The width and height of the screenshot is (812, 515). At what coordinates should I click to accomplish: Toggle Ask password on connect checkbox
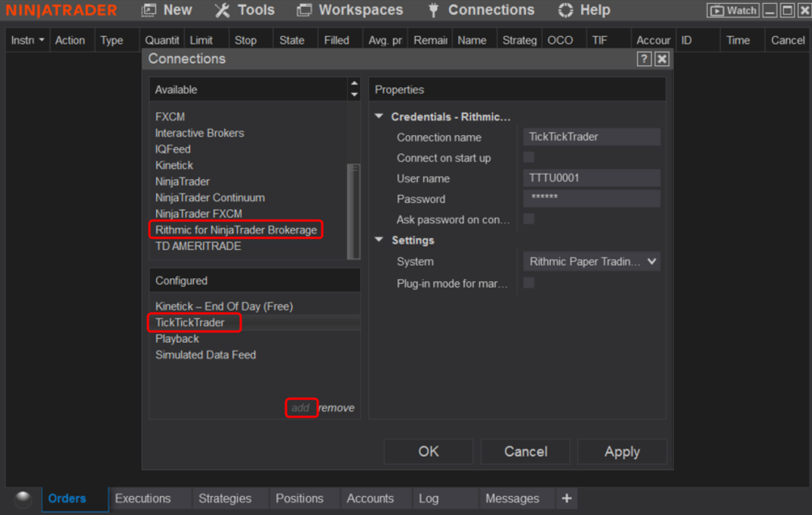tap(529, 219)
